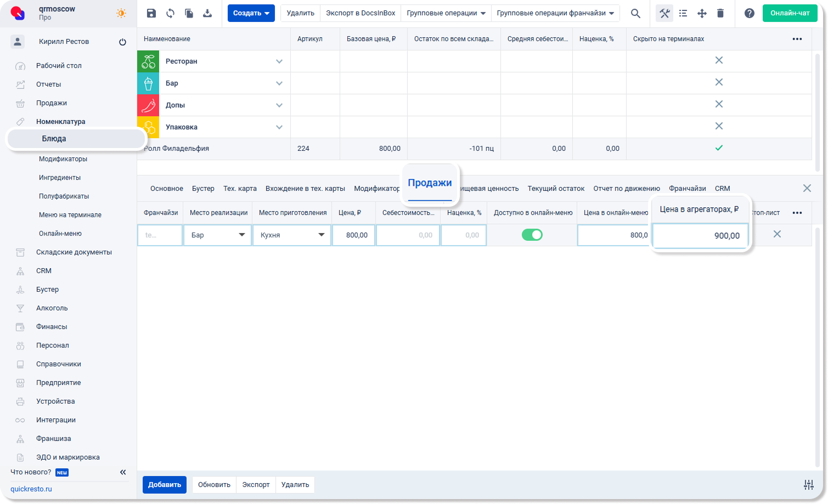Click the refresh arrows icon in toolbar
Image resolution: width=828 pixels, height=504 pixels.
coord(170,13)
